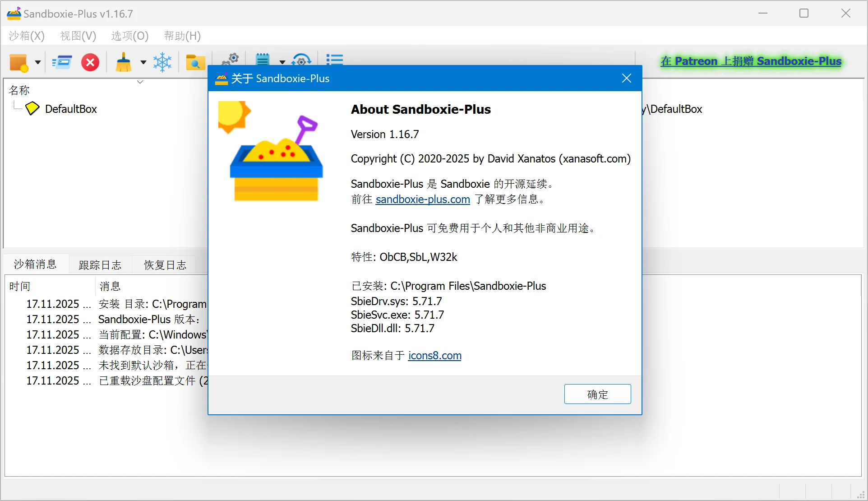Visit the icons8.com link
The height and width of the screenshot is (501, 868).
[434, 356]
